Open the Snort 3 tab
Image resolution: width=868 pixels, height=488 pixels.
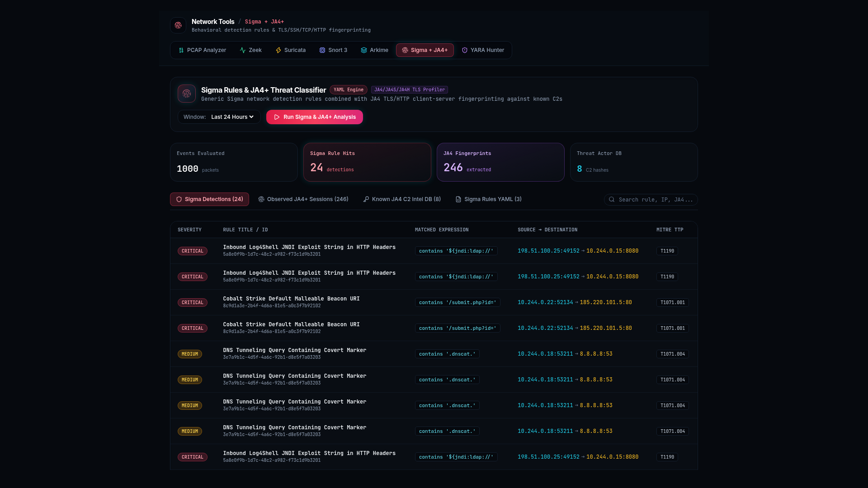pos(334,50)
